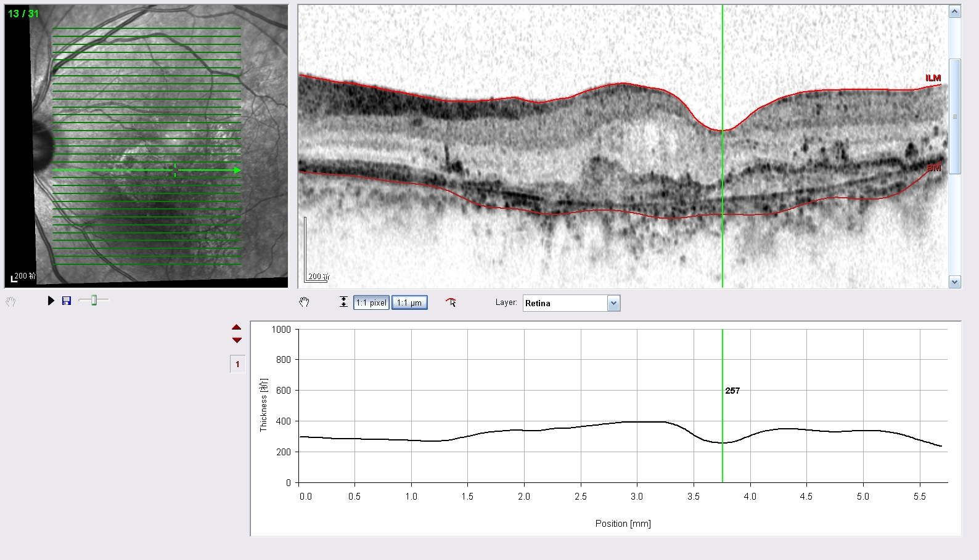Screen dimensions: 979x560
Task: Click the 13 / 31 scan counter
Action: click(x=23, y=14)
